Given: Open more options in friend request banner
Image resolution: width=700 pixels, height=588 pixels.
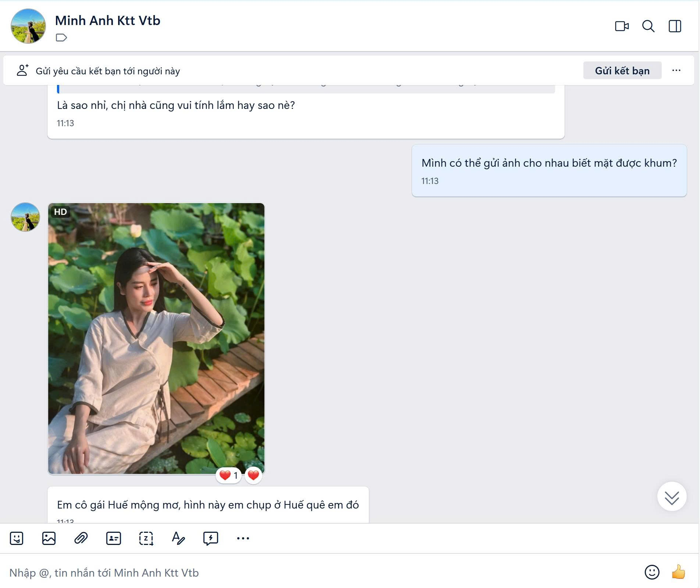Looking at the screenshot, I should 676,70.
